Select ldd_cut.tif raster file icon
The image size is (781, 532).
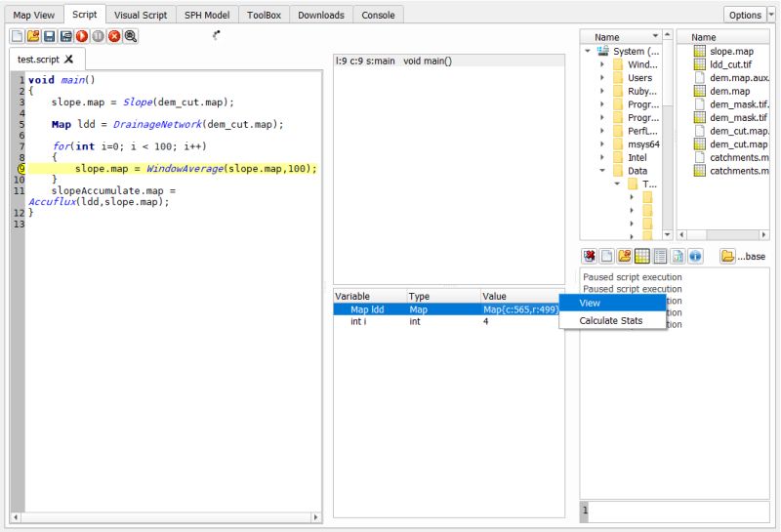pos(700,64)
